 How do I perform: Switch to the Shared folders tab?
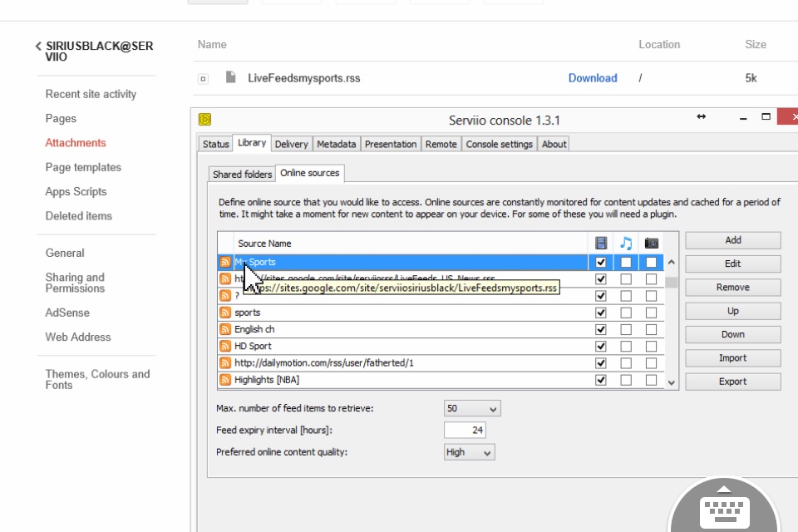(x=242, y=174)
